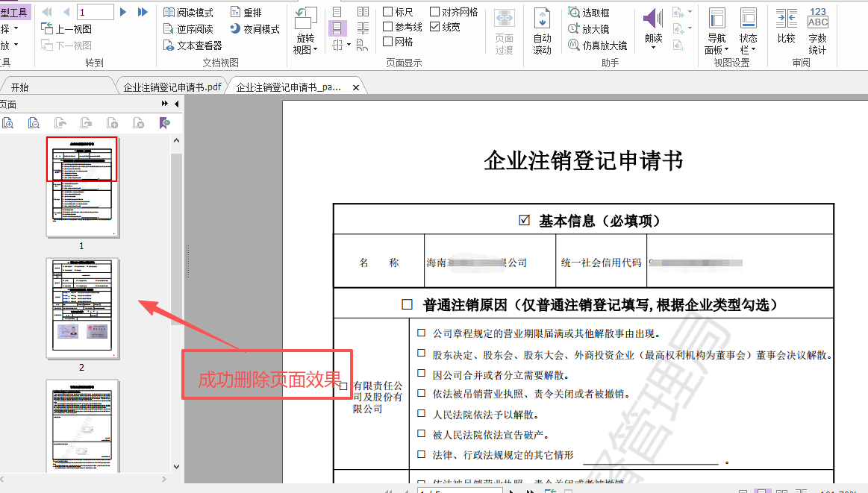Select continuous facing layout icon
This screenshot has width=868, height=493.
click(363, 28)
